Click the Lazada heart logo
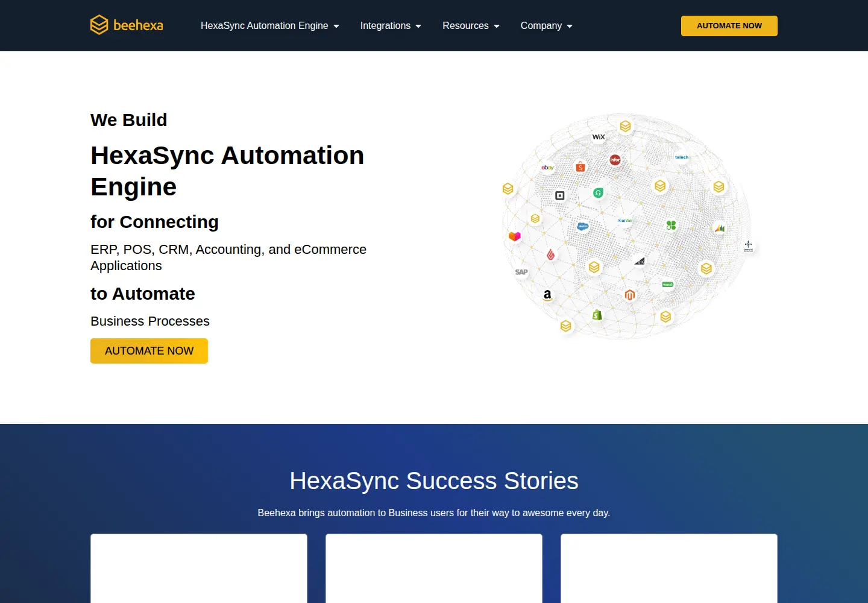 514,236
